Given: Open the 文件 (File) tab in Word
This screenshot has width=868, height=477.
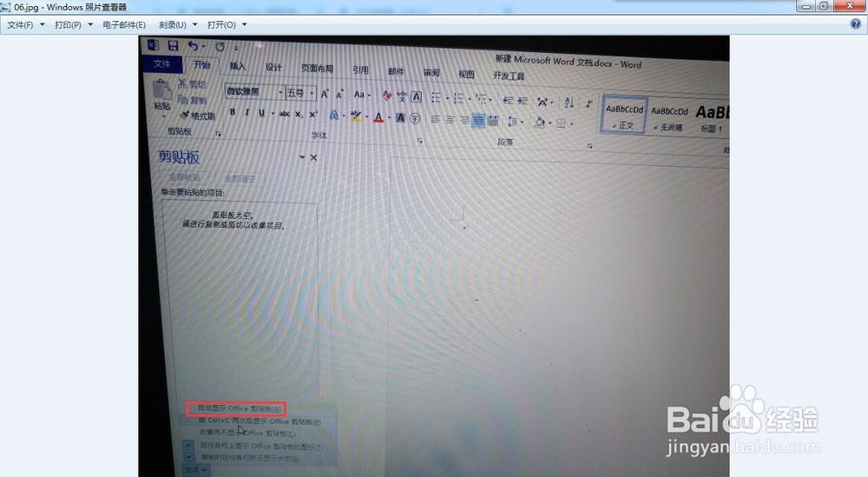Looking at the screenshot, I should tap(162, 63).
